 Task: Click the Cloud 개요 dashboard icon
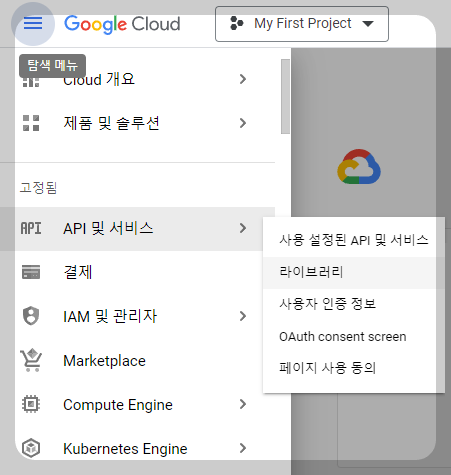tap(31, 81)
